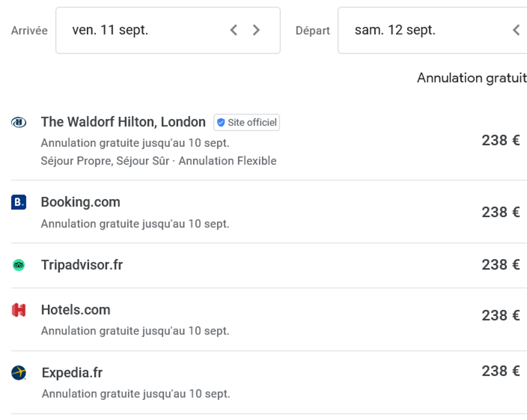Click Waldorf Hilton free cancellation note

pyautogui.click(x=135, y=143)
